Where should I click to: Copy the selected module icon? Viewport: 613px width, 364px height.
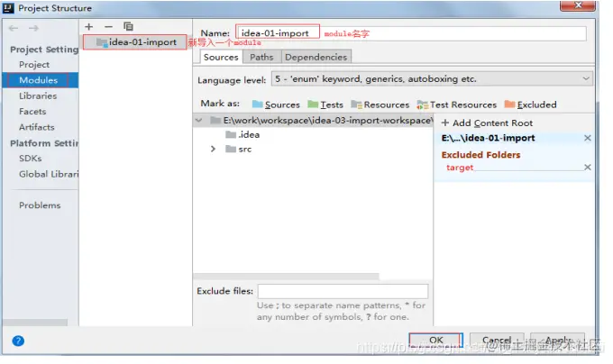pyautogui.click(x=128, y=26)
